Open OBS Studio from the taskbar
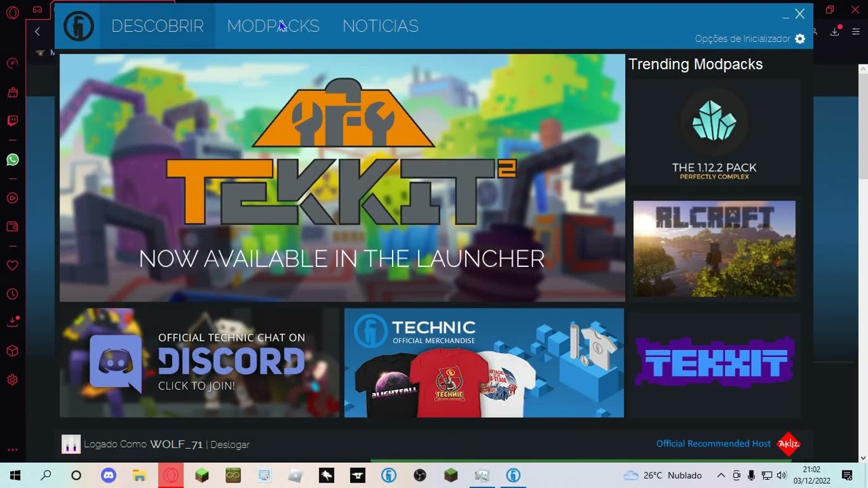868x488 pixels. [420, 475]
